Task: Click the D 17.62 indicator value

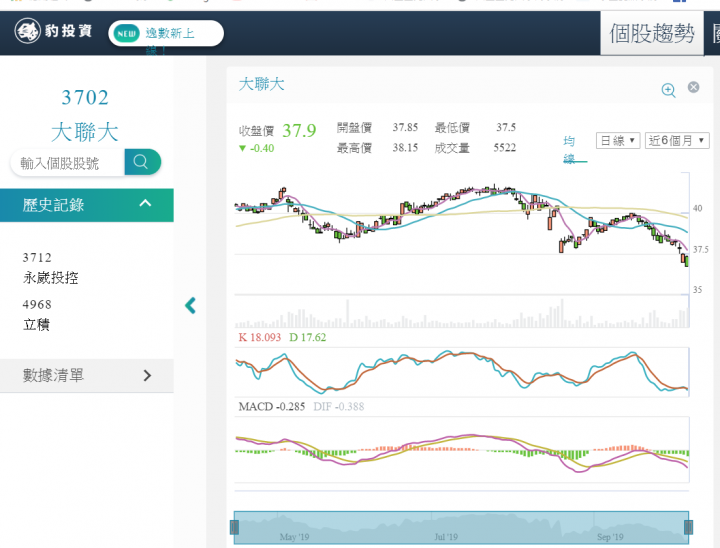Action: 308,337
